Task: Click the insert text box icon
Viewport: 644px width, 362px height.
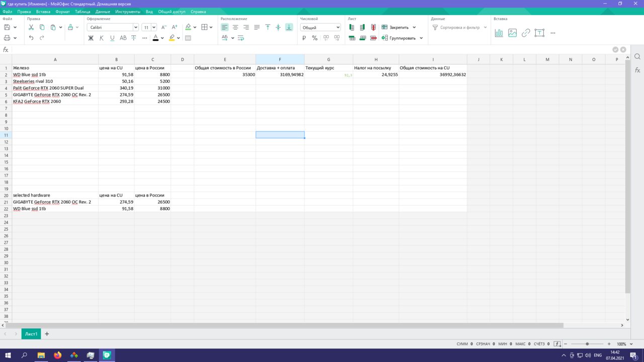Action: 539,33
